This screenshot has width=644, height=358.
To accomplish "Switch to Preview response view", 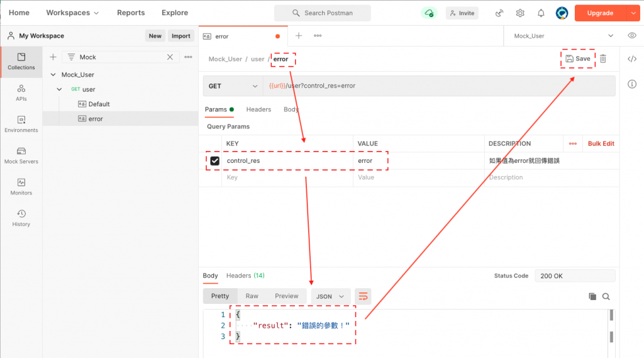I will point(286,296).
